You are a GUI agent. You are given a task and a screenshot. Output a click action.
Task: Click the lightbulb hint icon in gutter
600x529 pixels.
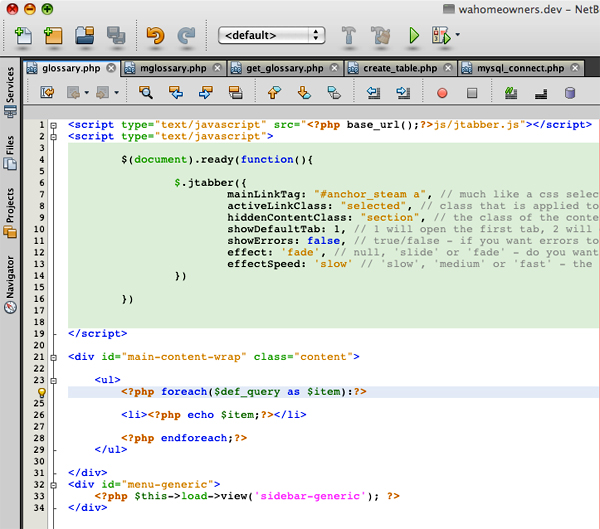click(x=41, y=392)
